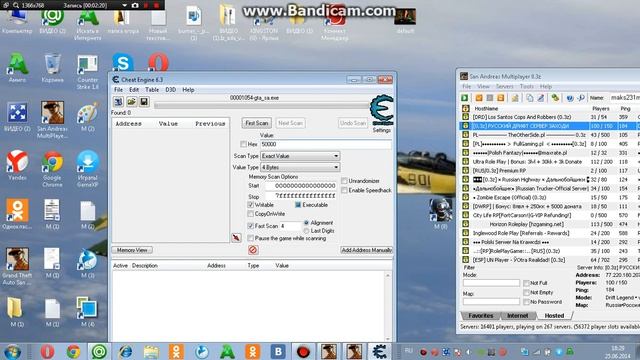
Task: Click the open-file folder icon in Cheat Engine
Action: coord(131,102)
